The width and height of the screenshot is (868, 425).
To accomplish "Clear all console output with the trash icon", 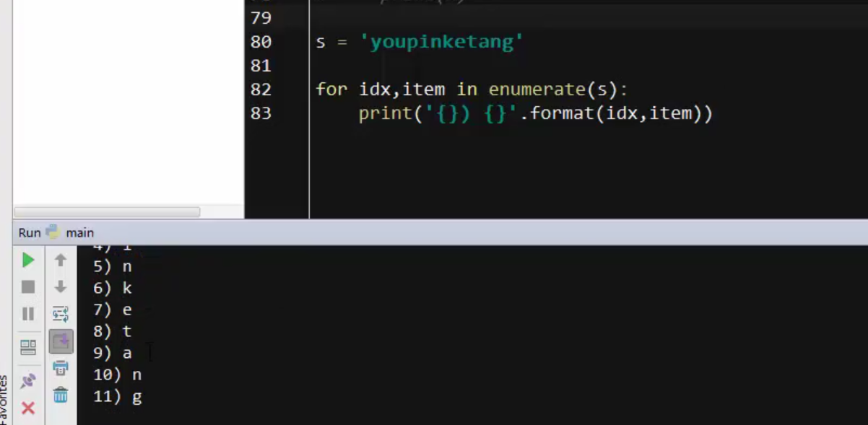I will point(61,395).
